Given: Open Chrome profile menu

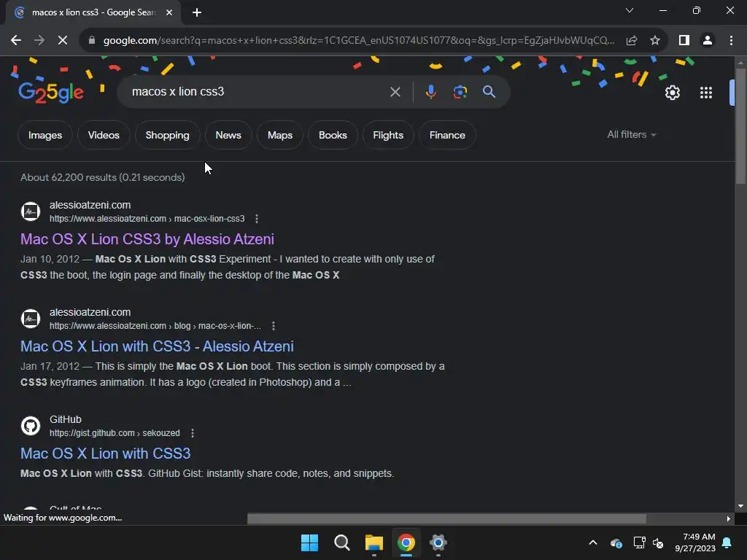Looking at the screenshot, I should tap(708, 41).
